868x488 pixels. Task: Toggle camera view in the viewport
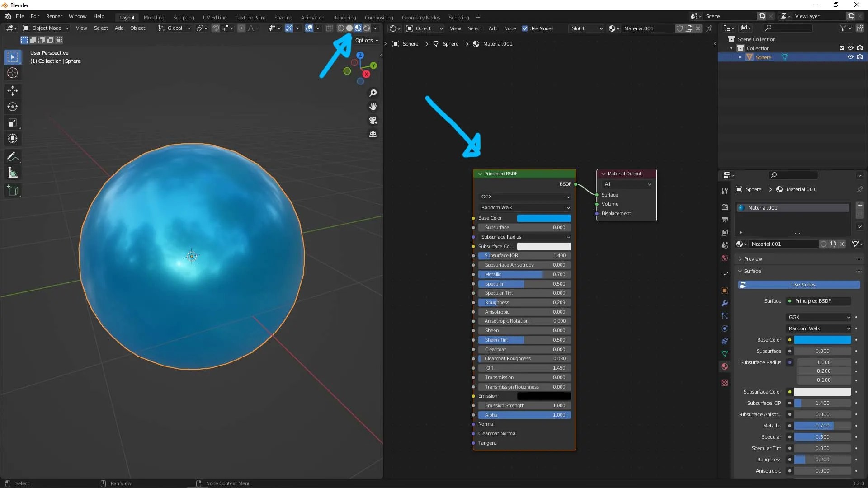(373, 120)
